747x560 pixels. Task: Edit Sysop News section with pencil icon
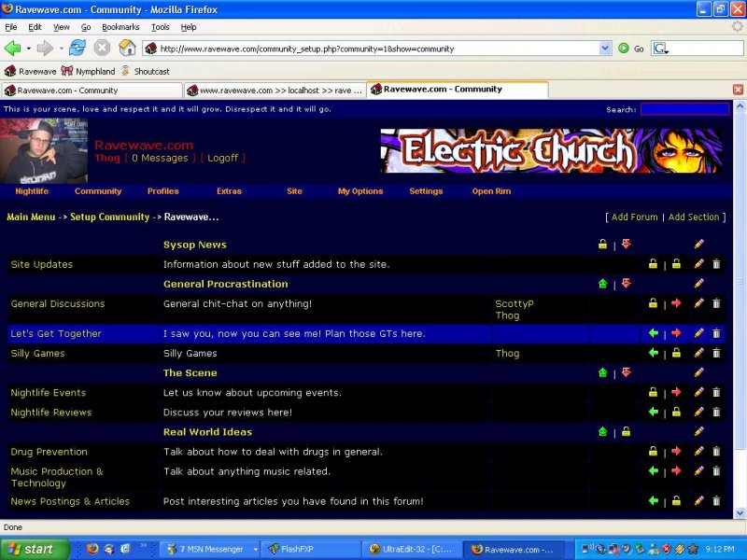pyautogui.click(x=698, y=245)
